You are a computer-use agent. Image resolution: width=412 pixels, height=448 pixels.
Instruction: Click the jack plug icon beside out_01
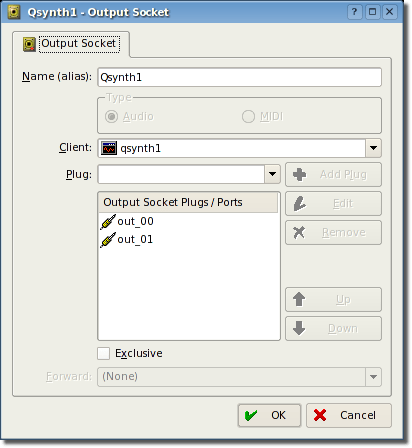(108, 240)
